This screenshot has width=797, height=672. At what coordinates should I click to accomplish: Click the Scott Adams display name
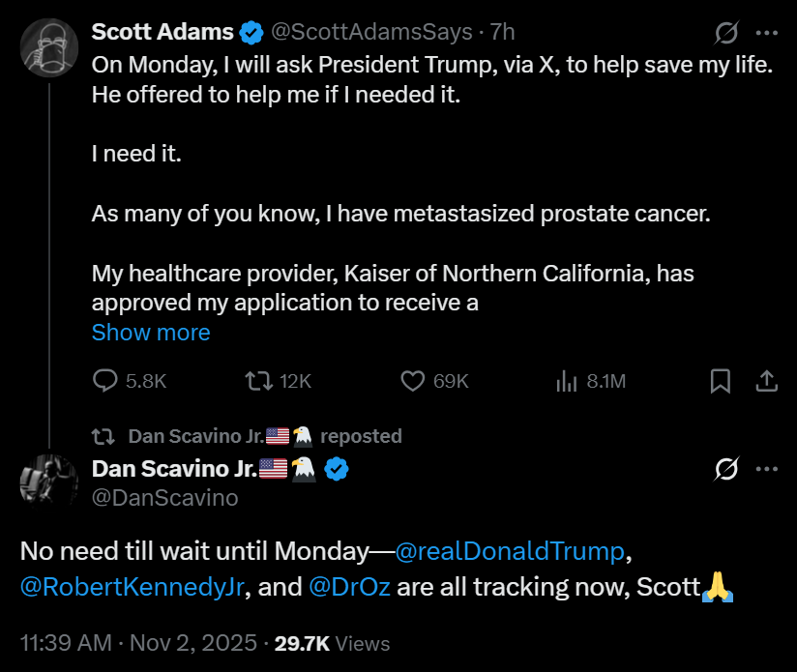pos(162,32)
